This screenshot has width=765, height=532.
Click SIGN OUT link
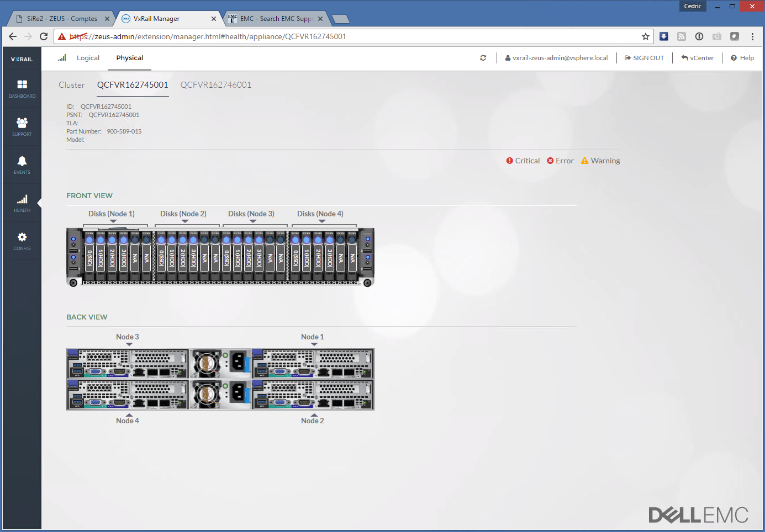tap(644, 58)
